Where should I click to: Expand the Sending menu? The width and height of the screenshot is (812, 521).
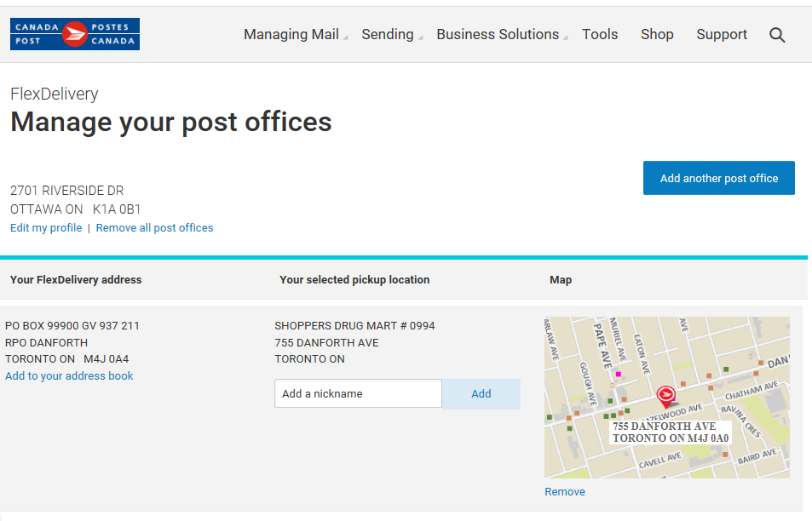388,34
